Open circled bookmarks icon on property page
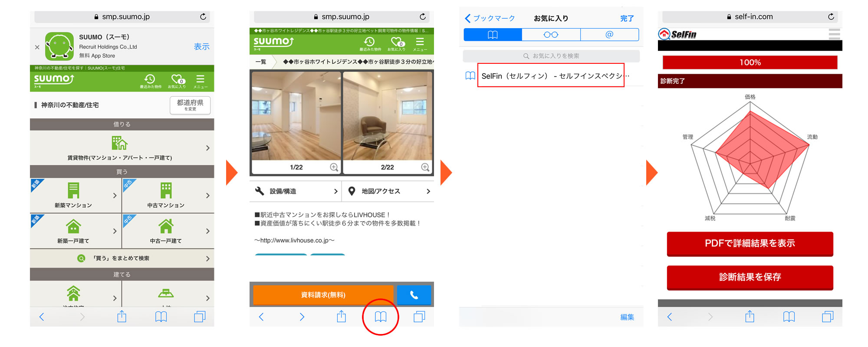This screenshot has width=868, height=347. [x=381, y=317]
